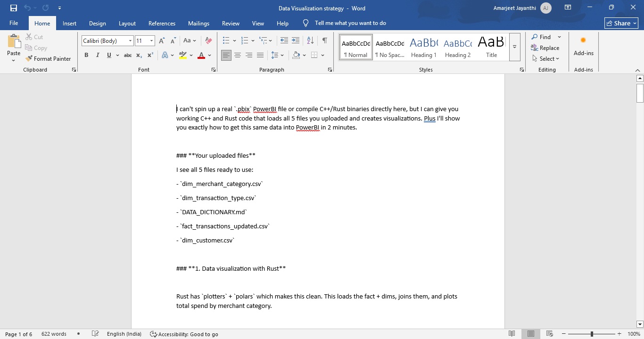Open the Styles pane launcher

coord(522,70)
